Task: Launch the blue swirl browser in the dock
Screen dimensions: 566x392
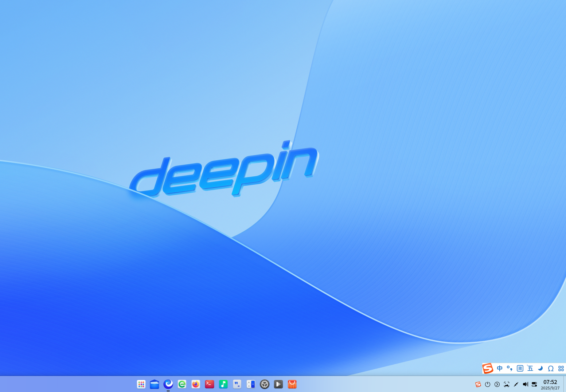Action: pos(168,384)
